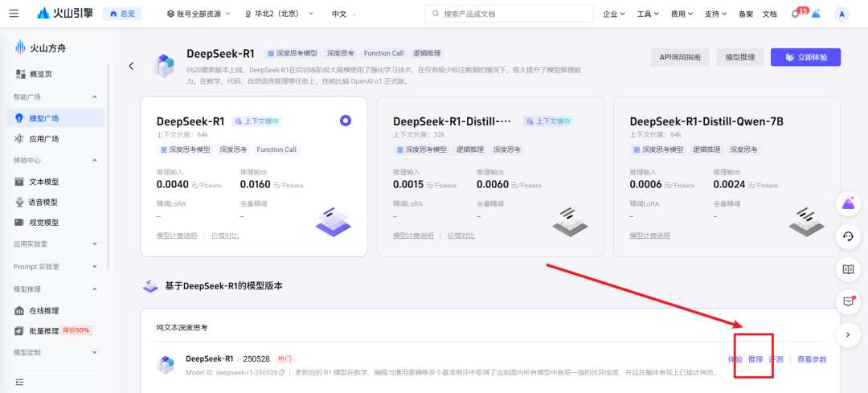Open the feedback message floating icon

[x=848, y=301]
